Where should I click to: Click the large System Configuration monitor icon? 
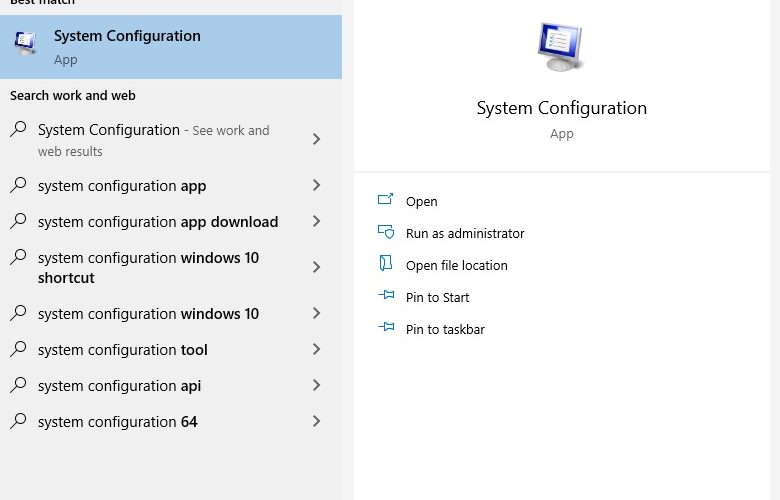(561, 47)
